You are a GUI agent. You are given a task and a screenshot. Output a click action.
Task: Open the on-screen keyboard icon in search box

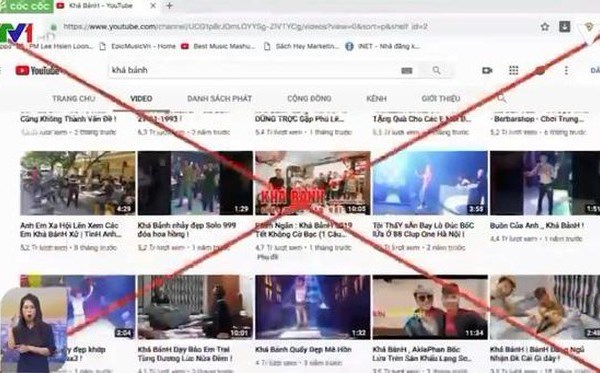pos(406,70)
